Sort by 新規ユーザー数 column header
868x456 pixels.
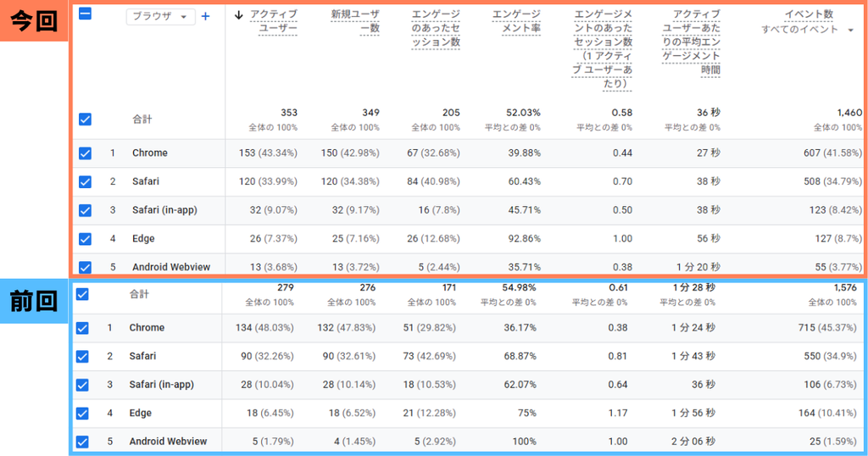pyautogui.click(x=355, y=21)
